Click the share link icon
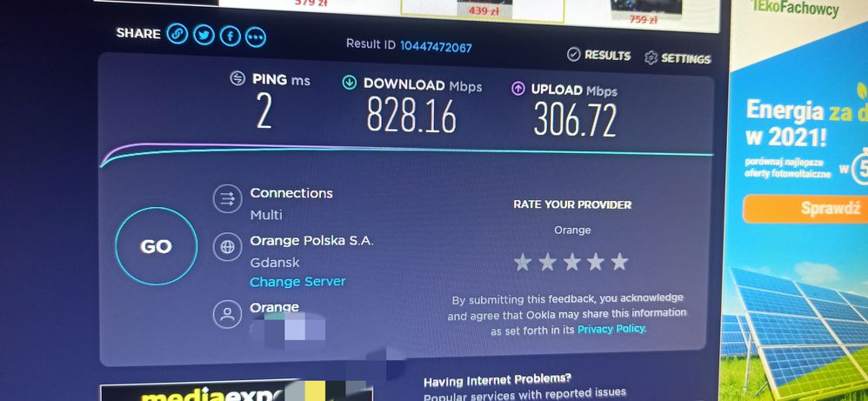 (177, 34)
